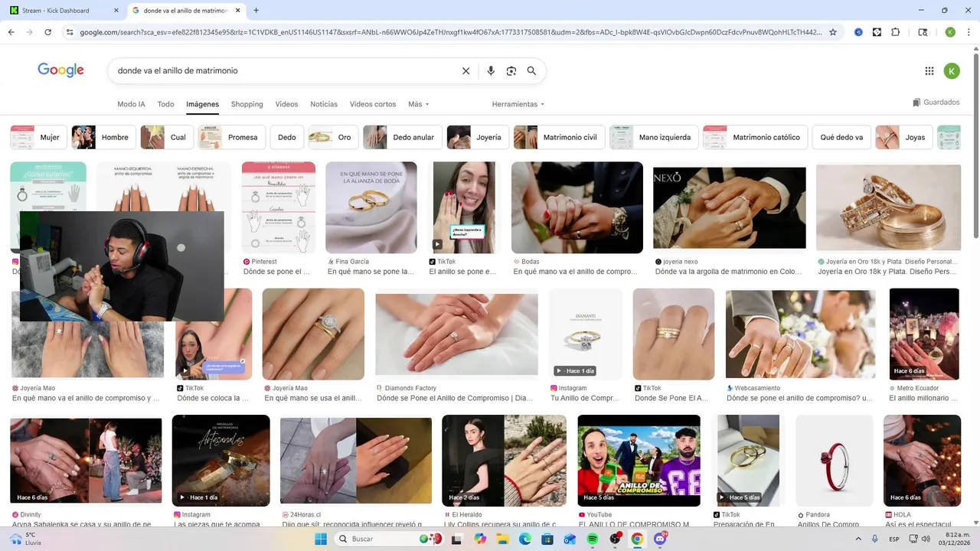The image size is (980, 551).
Task: Switch to the Modo IA tab
Action: [x=131, y=104]
